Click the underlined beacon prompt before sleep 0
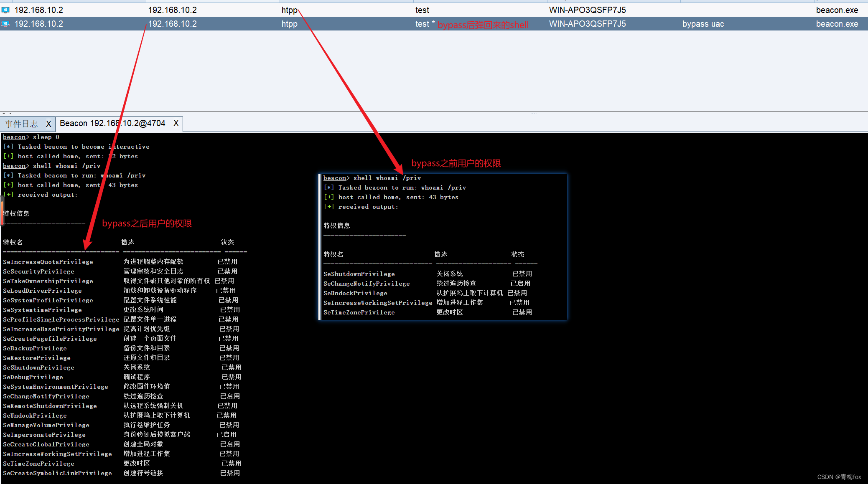The image size is (868, 484). coord(14,137)
